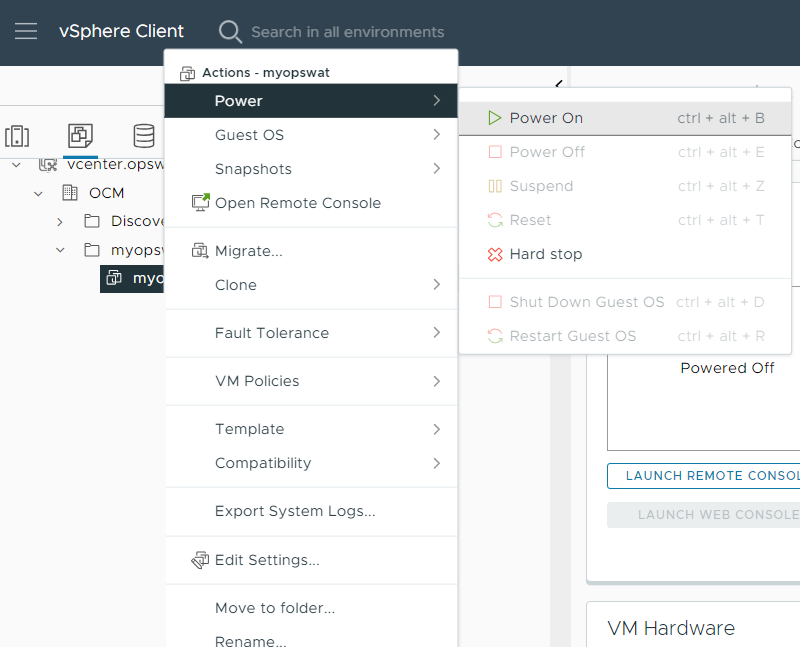The image size is (800, 647).
Task: Collapse the vcenter tree node
Action: 16,165
